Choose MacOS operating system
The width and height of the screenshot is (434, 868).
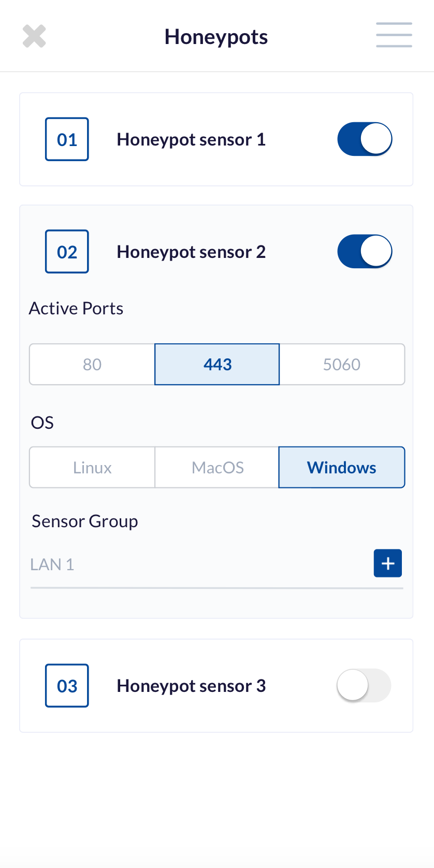click(x=217, y=467)
